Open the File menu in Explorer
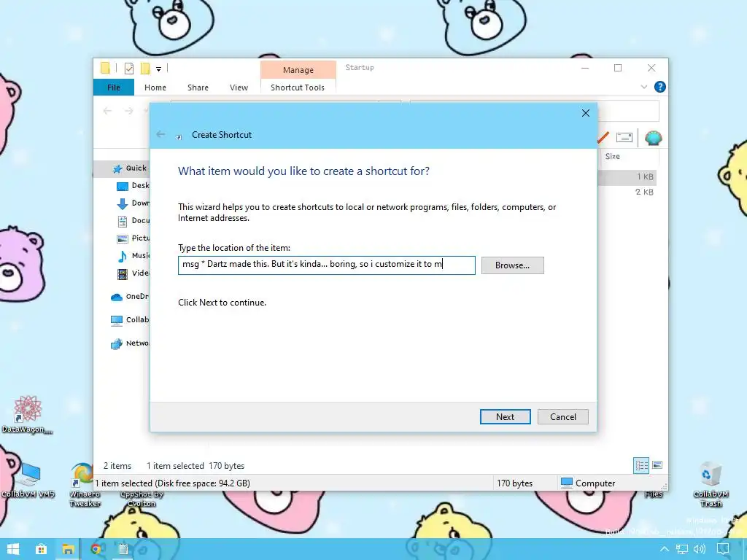This screenshot has height=560, width=747. pyautogui.click(x=113, y=87)
